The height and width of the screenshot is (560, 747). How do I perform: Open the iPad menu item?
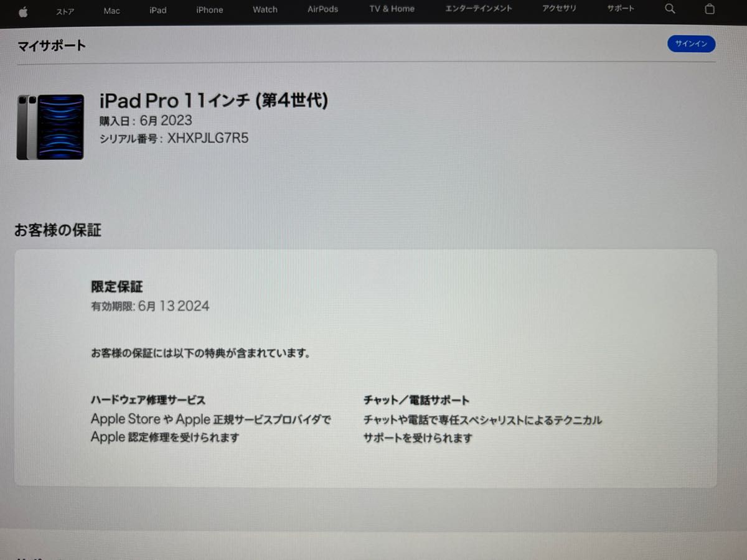click(158, 10)
